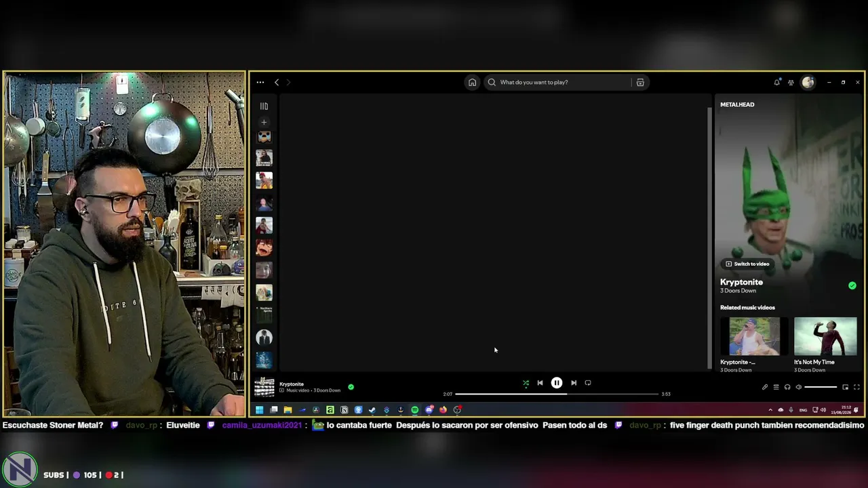This screenshot has height=488, width=868.
Task: Go to the Spotify Home page
Action: click(472, 83)
